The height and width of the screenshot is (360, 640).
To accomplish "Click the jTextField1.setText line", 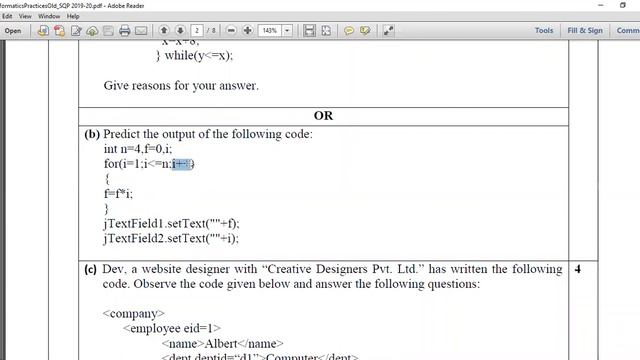I will (x=171, y=224).
